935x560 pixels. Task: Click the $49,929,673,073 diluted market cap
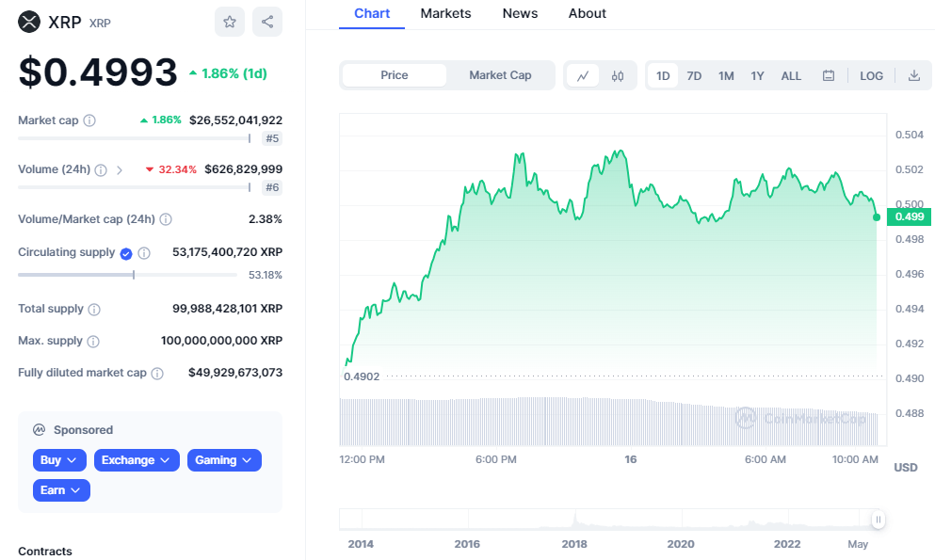coord(235,373)
